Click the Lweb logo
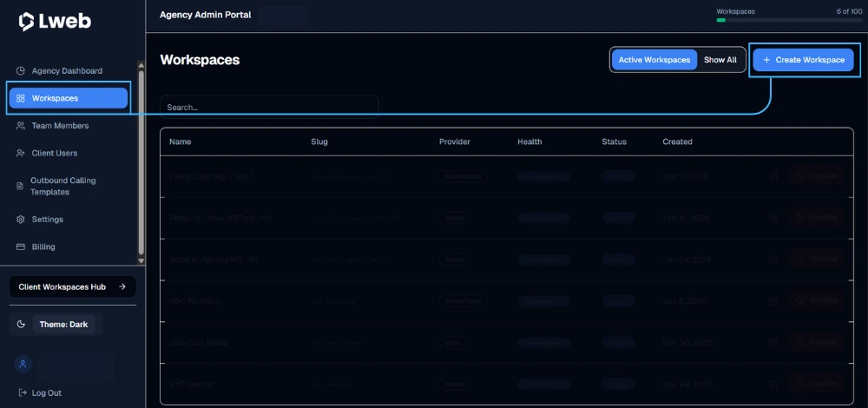The width and height of the screenshot is (868, 408). tap(55, 21)
